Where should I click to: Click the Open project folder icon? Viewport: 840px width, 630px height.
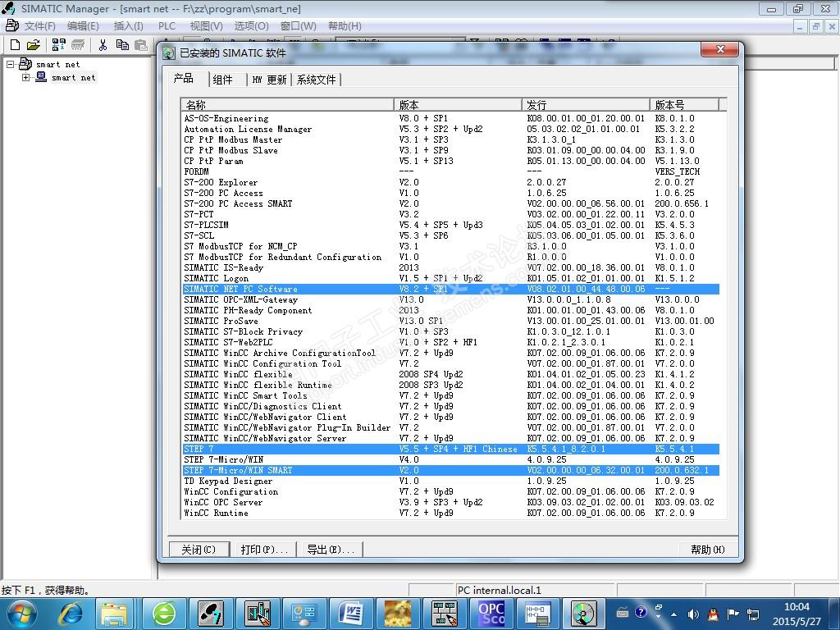[33, 45]
